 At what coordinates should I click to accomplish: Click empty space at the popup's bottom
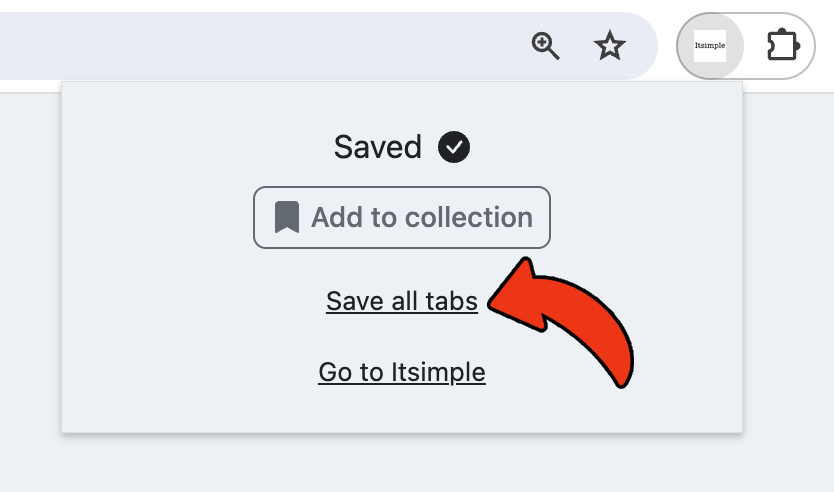pyautogui.click(x=401, y=413)
